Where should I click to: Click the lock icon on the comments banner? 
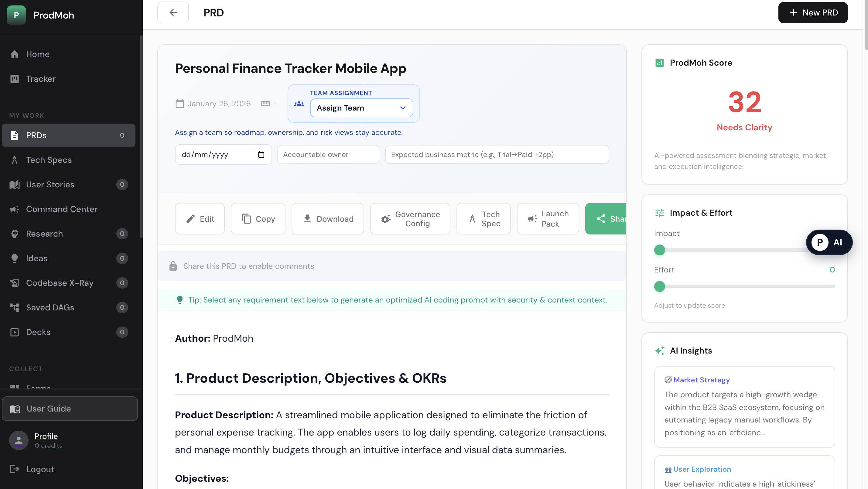(173, 266)
